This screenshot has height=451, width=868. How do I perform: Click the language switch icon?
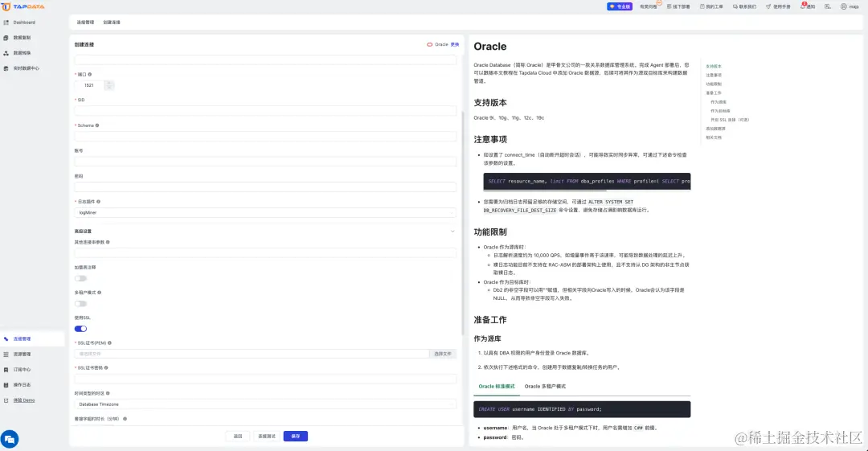828,6
